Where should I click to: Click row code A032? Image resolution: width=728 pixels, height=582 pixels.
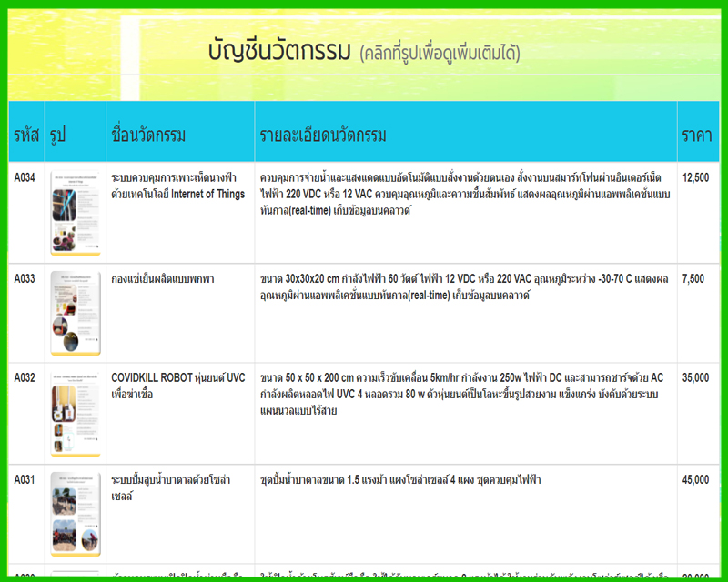25,378
